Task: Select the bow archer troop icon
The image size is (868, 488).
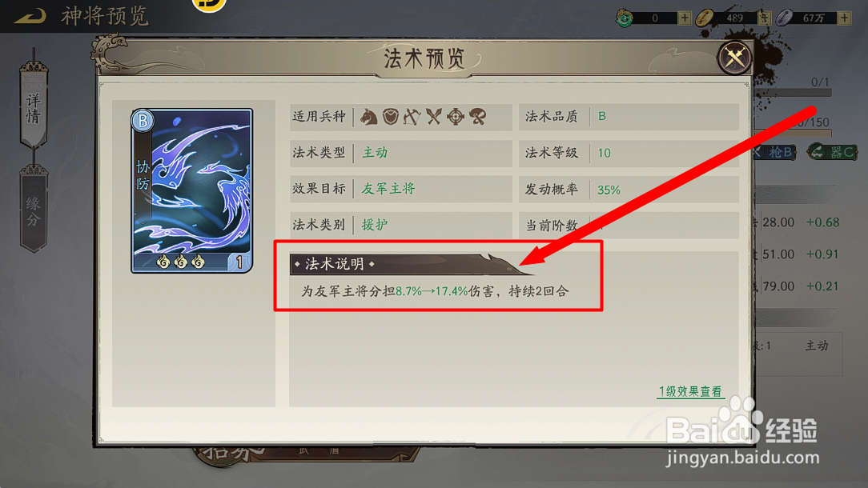Action: click(412, 117)
